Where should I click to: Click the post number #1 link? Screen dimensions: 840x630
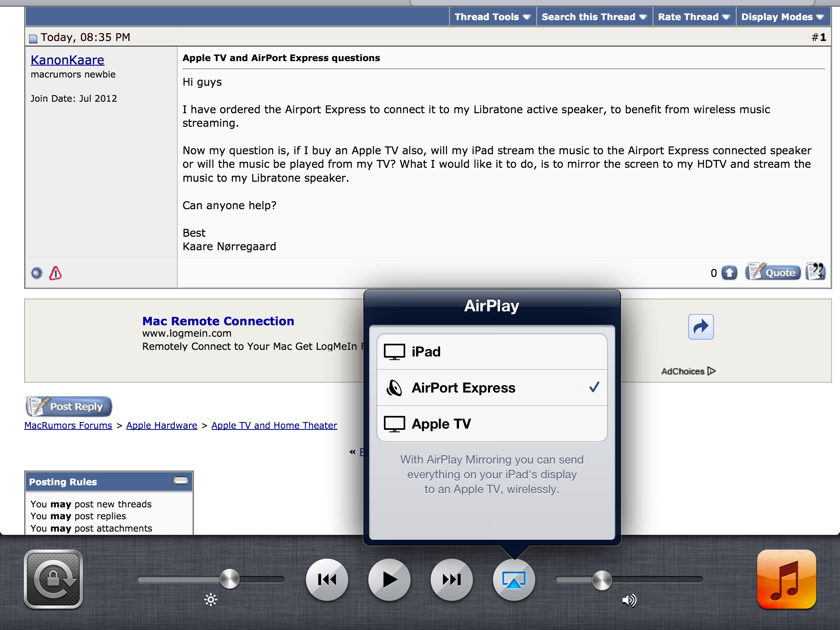[x=819, y=37]
